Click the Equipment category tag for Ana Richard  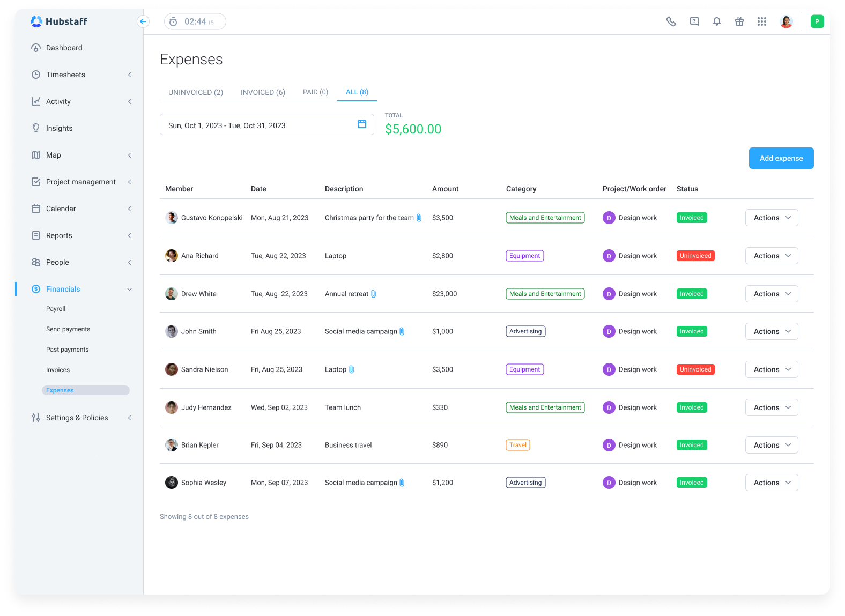tap(524, 256)
